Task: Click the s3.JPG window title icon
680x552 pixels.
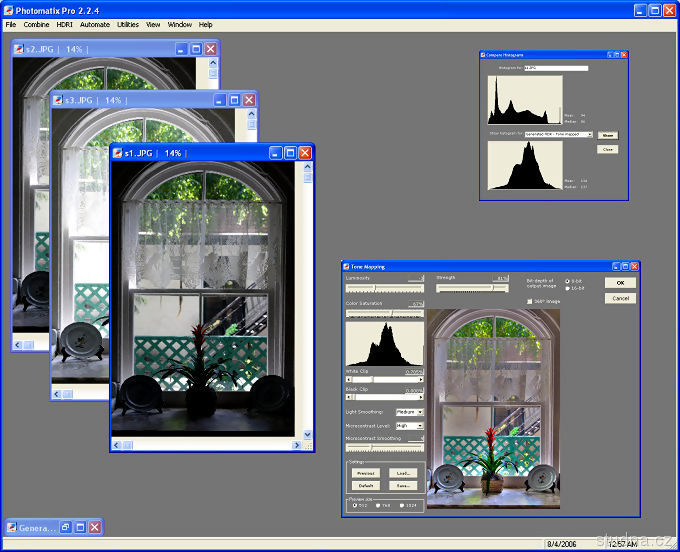Action: pyautogui.click(x=57, y=100)
